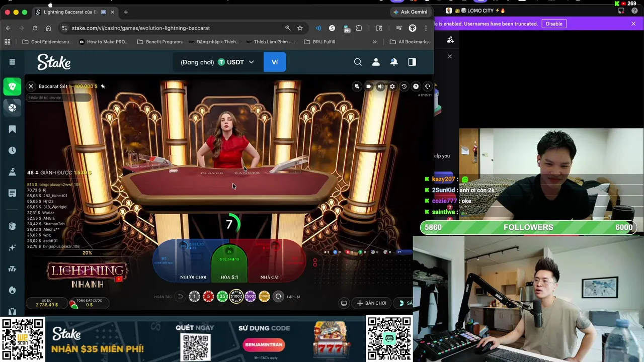Open BRIJ Fulfill bookmark folder
Screen dimensions: 644x362
[319, 42]
